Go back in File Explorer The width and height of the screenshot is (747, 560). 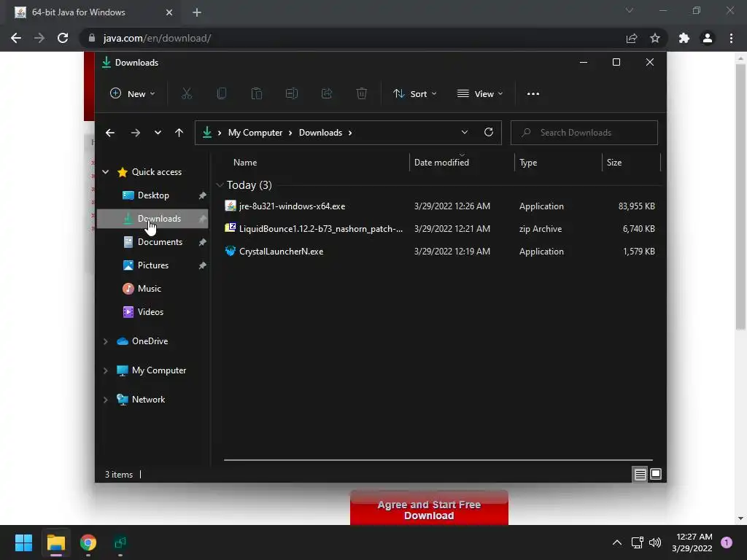(x=110, y=133)
